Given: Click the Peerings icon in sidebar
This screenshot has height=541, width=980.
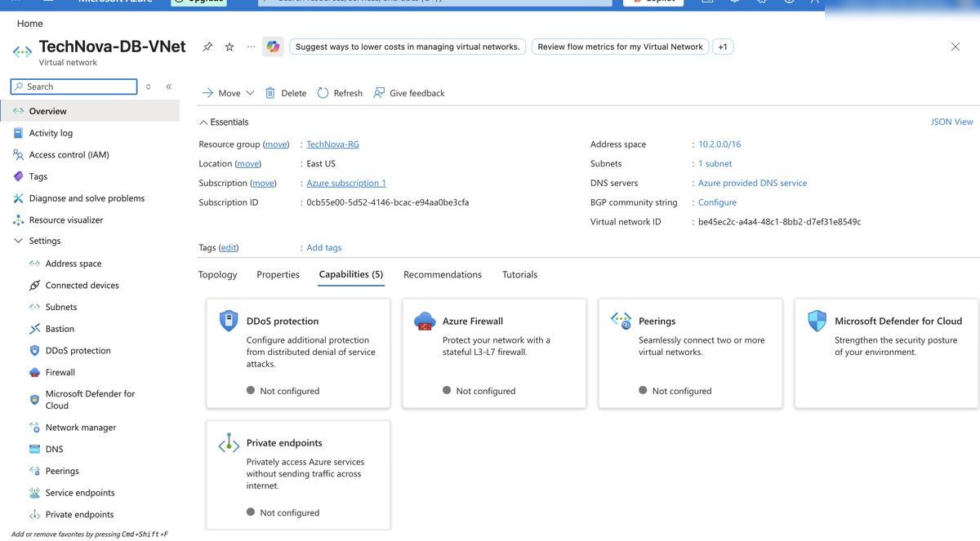Looking at the screenshot, I should [34, 471].
